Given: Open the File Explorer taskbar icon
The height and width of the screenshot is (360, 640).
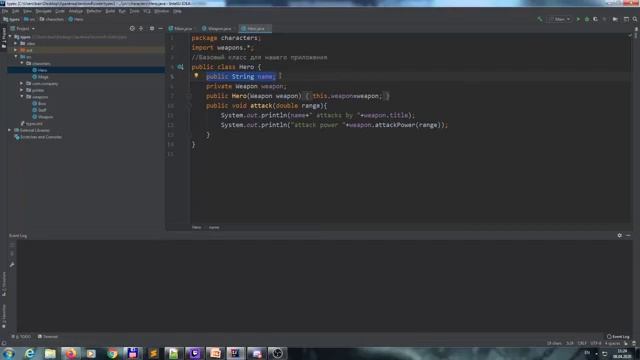Looking at the screenshot, I should pyautogui.click(x=50, y=353).
